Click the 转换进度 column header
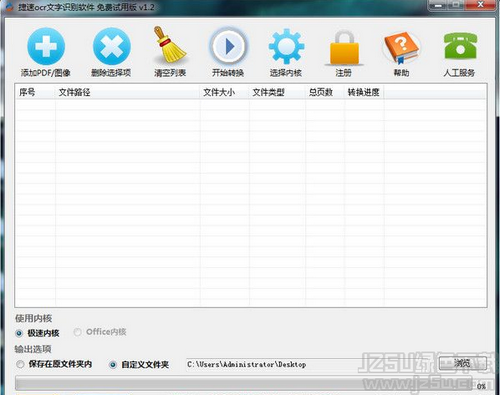 (364, 92)
